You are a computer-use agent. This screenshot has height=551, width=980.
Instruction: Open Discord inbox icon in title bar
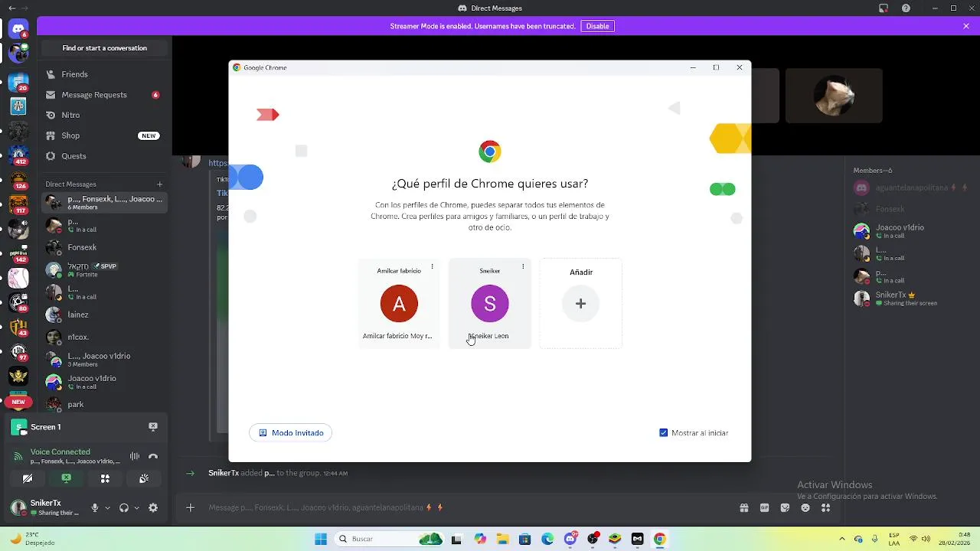[883, 8]
